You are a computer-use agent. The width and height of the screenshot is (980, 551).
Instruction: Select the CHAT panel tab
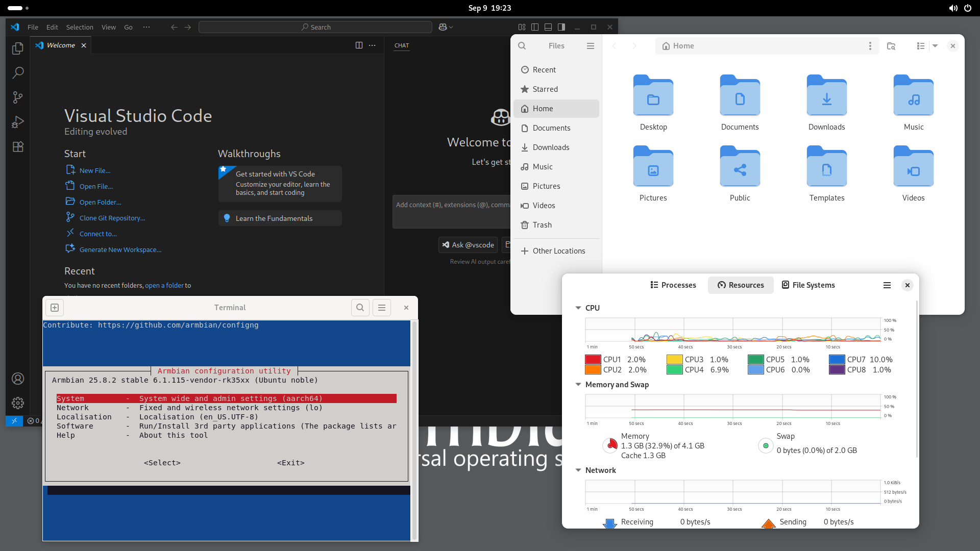[x=402, y=45]
